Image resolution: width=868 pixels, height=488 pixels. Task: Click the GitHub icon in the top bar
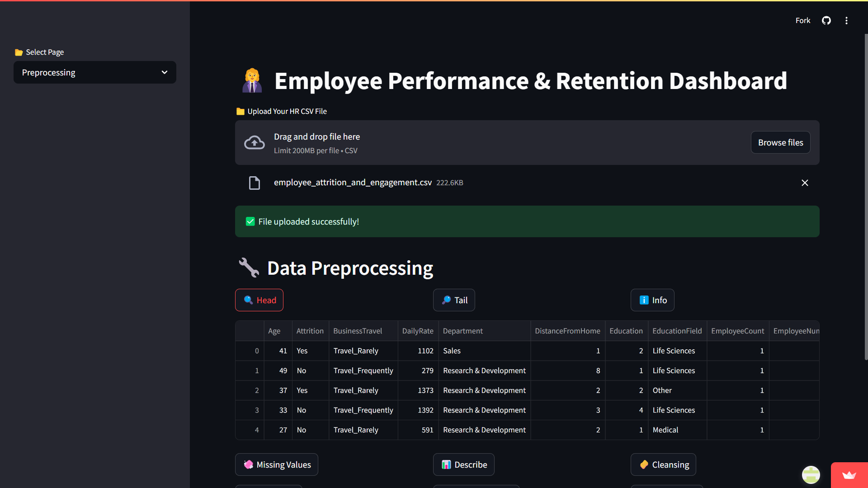click(x=826, y=20)
